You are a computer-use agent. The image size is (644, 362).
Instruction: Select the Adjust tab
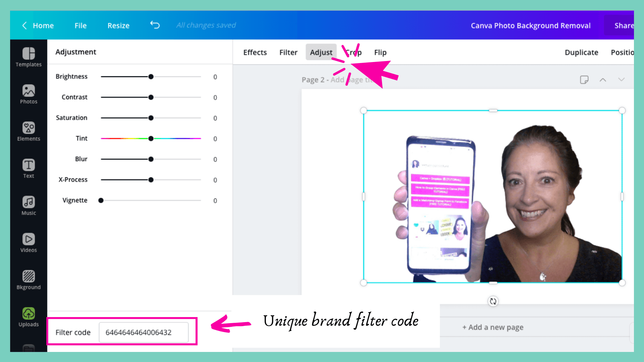click(x=321, y=52)
